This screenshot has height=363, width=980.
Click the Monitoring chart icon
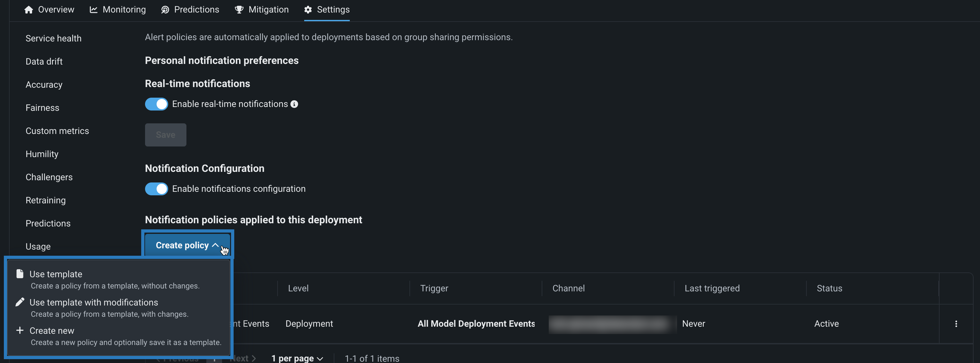pos(93,10)
